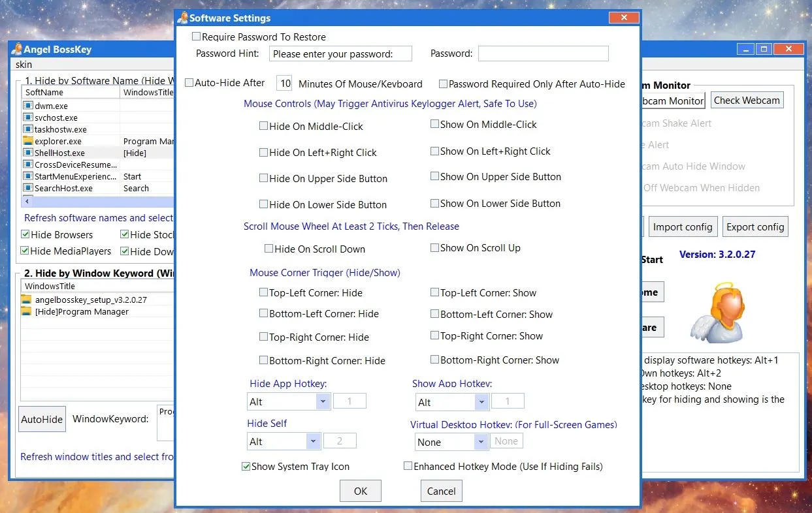Click the folder icon beside [Hide]Program Manager
The height and width of the screenshot is (513, 812).
click(x=26, y=311)
